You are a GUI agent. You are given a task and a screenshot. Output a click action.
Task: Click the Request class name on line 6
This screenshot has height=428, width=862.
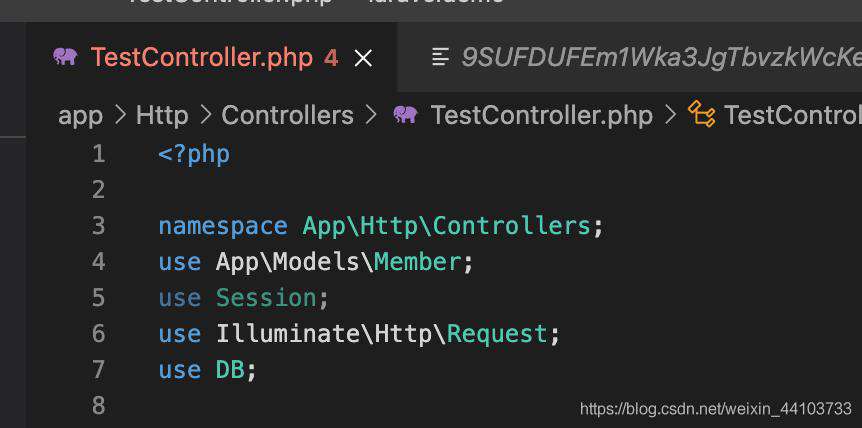[x=497, y=334]
